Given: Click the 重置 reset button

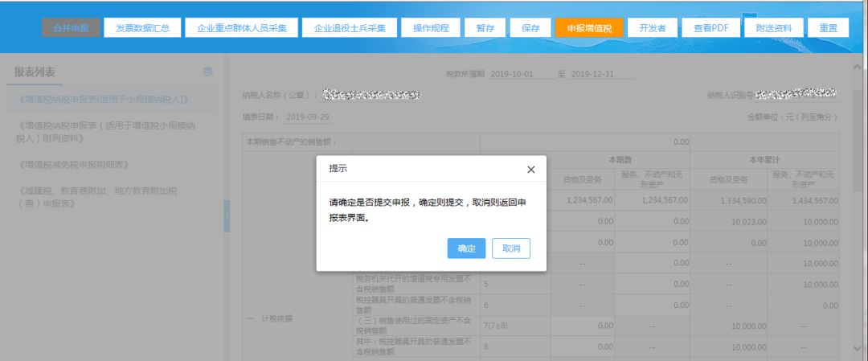Looking at the screenshot, I should coord(828,27).
